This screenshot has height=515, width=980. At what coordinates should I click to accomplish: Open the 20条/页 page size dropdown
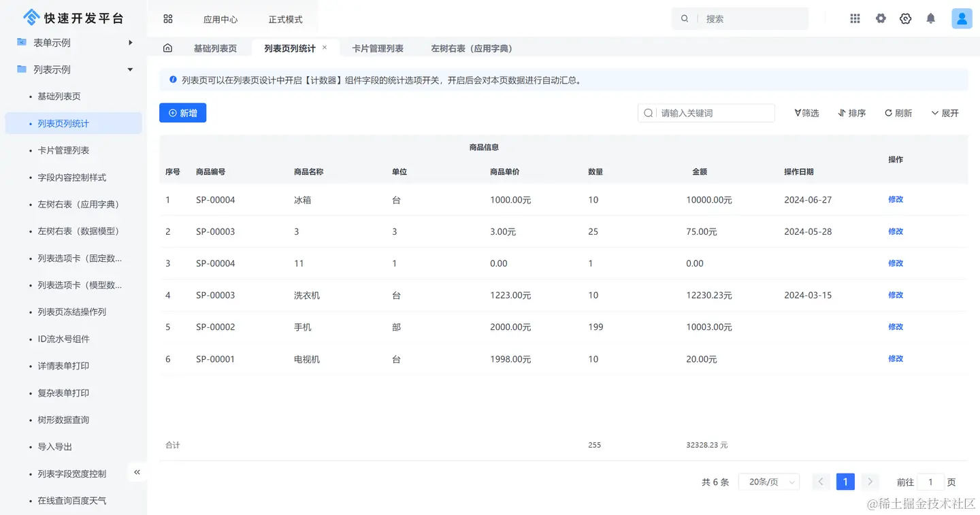769,482
